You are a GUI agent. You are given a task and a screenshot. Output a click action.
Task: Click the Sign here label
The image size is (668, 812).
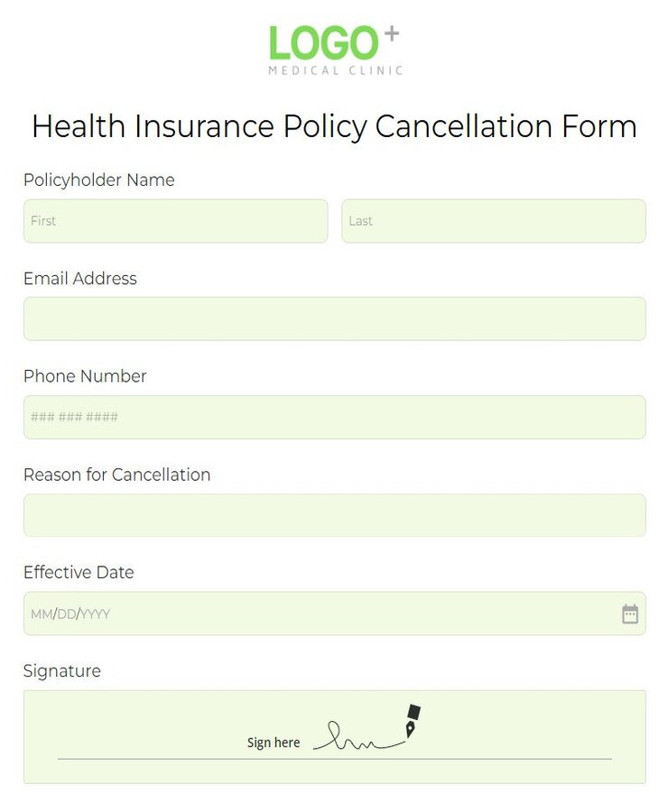pos(274,742)
